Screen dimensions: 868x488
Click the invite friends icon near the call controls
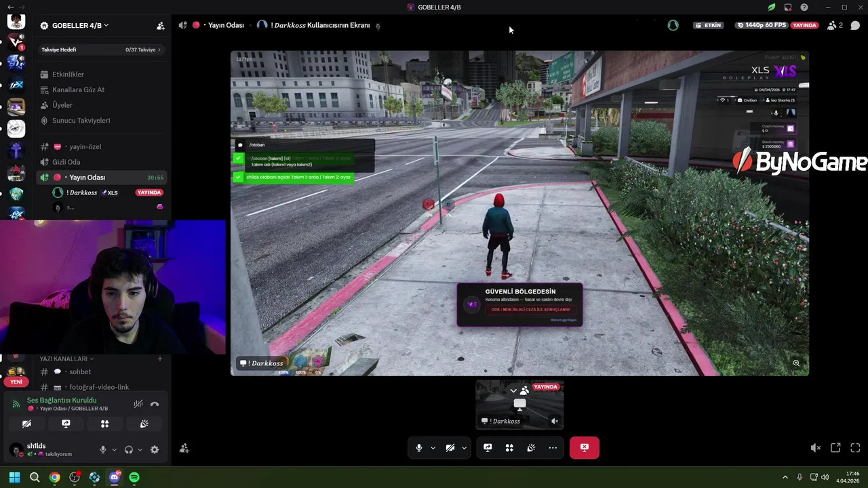(x=184, y=448)
